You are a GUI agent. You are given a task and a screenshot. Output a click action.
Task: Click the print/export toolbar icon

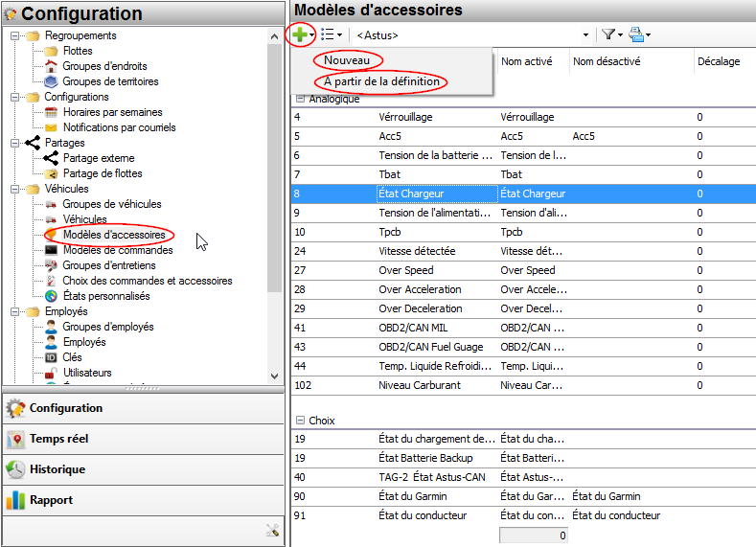[637, 34]
